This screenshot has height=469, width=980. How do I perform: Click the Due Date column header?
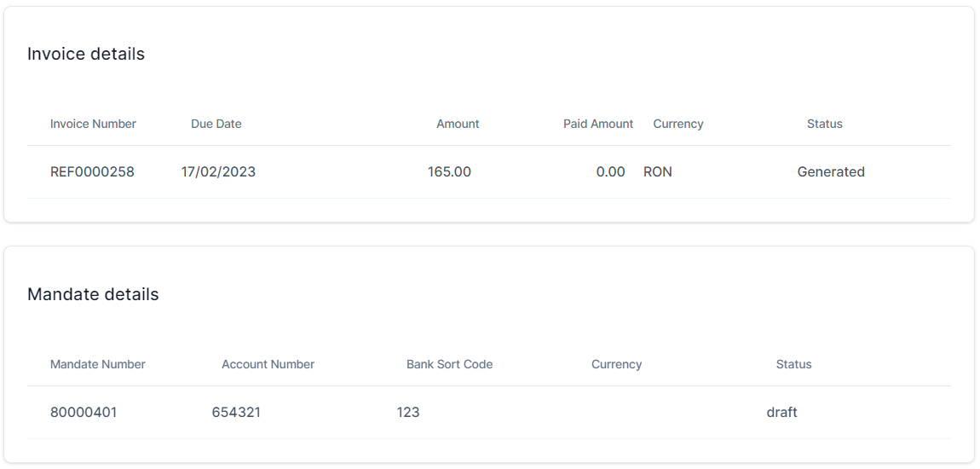216,124
